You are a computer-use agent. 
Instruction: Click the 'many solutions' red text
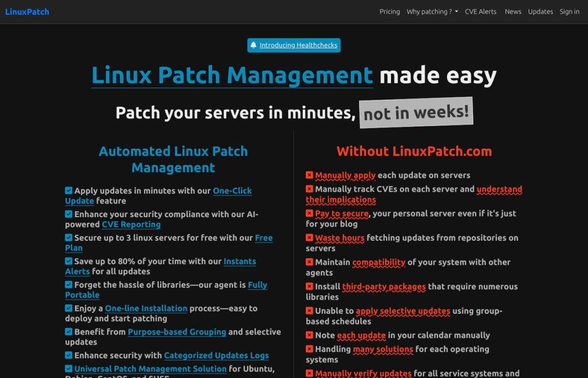(x=383, y=349)
